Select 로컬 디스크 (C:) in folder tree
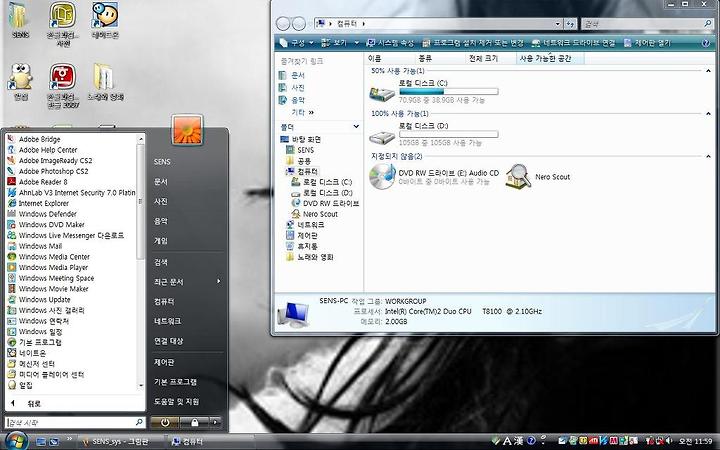Viewport: 720px width, 450px height. (322, 182)
